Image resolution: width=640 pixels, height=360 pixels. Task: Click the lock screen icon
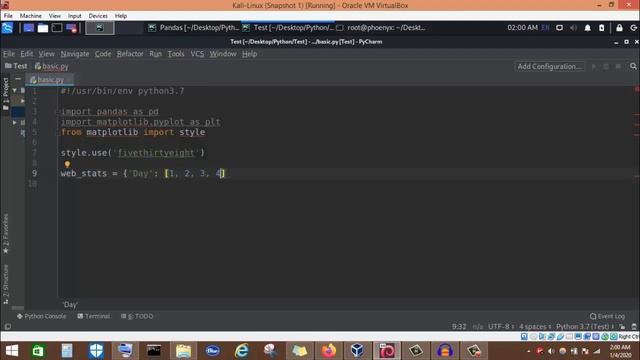coord(619,28)
